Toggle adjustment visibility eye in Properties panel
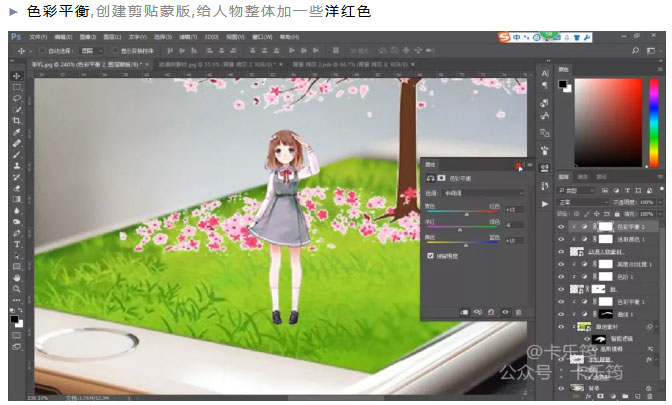Image resolution: width=672 pixels, height=405 pixels. click(x=505, y=312)
